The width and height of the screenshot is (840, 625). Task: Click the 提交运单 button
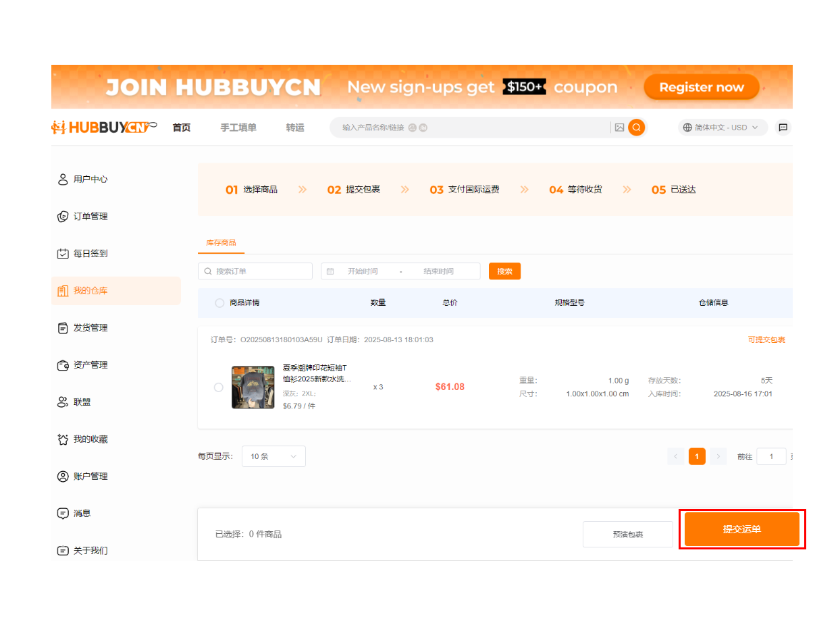(741, 529)
